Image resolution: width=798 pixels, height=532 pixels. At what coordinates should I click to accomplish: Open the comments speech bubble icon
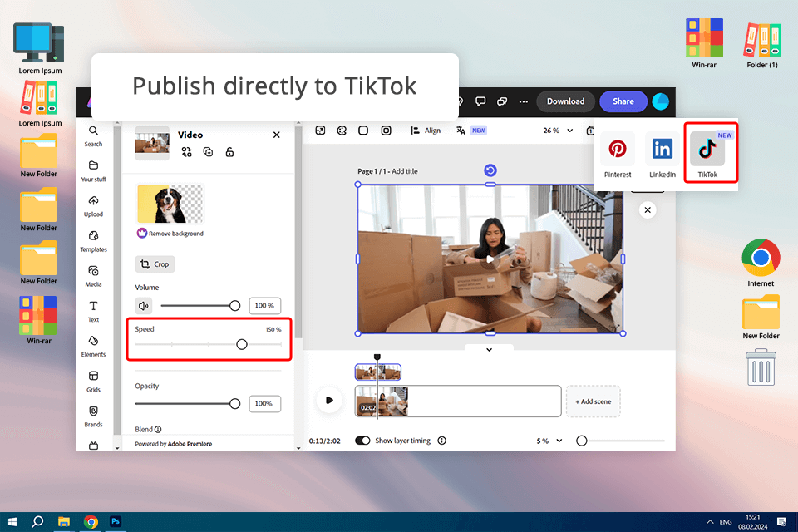pos(480,101)
